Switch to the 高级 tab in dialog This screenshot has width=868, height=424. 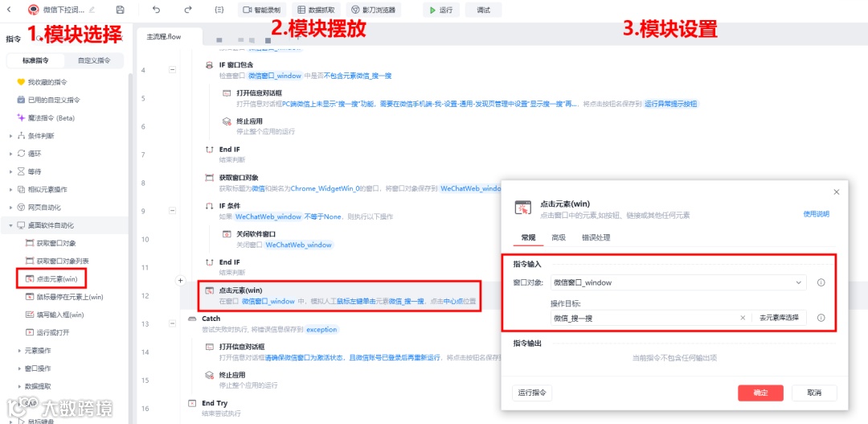click(559, 238)
